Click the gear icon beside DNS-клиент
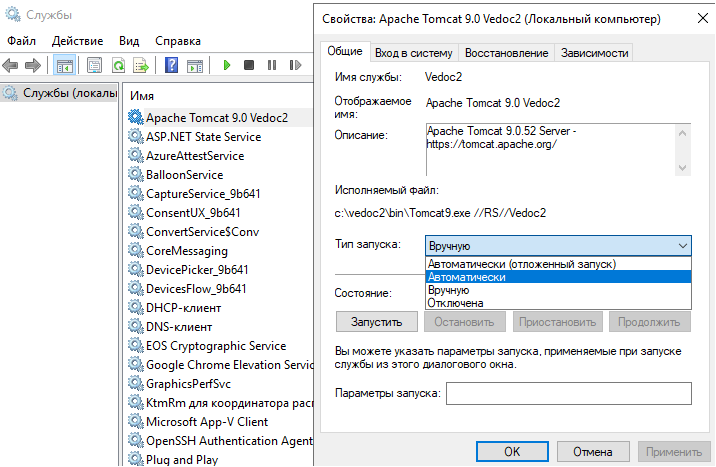 135,326
